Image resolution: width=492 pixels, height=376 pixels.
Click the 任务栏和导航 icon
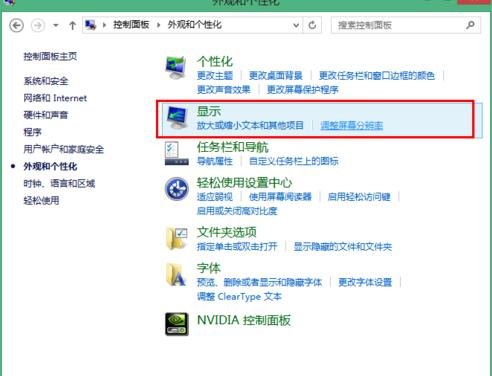point(177,153)
